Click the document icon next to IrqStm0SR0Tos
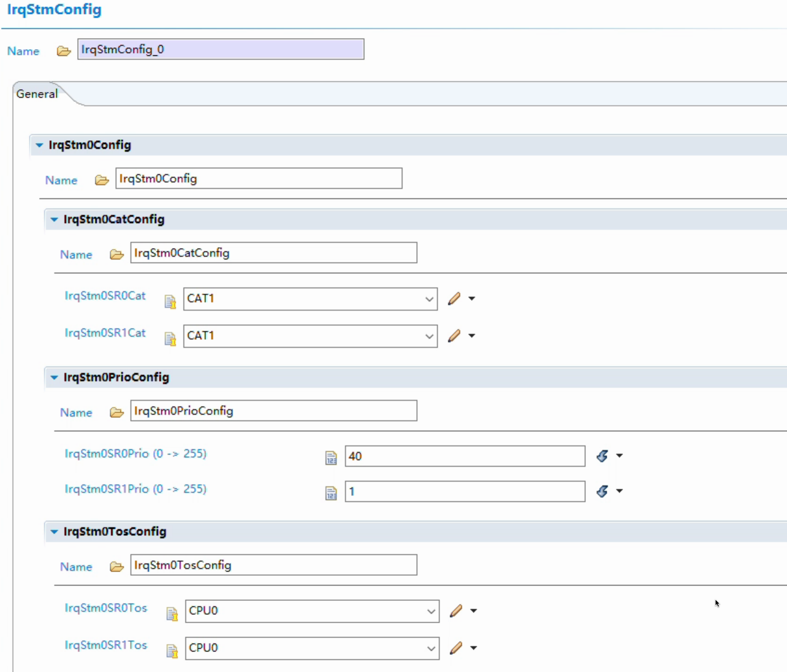Image resolution: width=787 pixels, height=672 pixels. (x=172, y=613)
